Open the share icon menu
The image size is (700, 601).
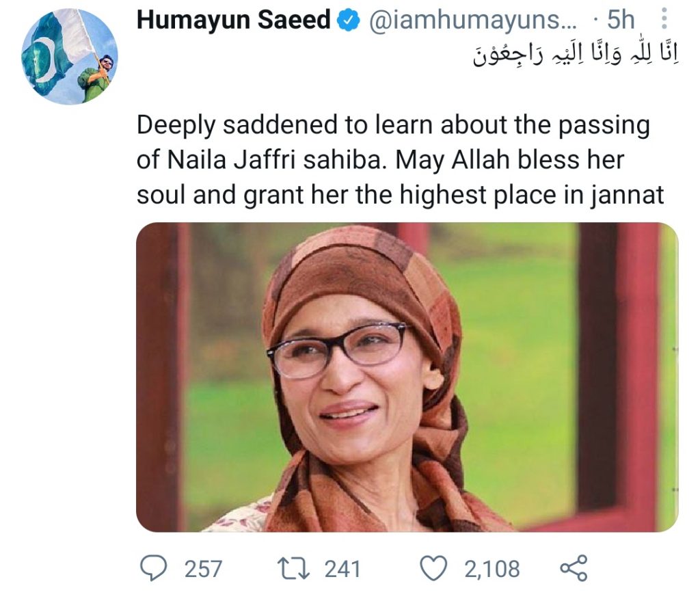pos(574,568)
